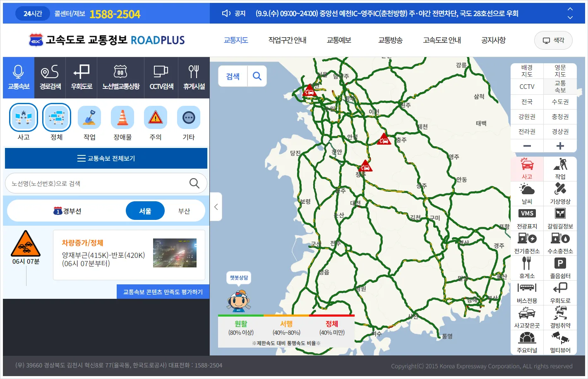Open the 교통예보 menu
Image resolution: width=588 pixels, height=379 pixels.
(x=339, y=40)
